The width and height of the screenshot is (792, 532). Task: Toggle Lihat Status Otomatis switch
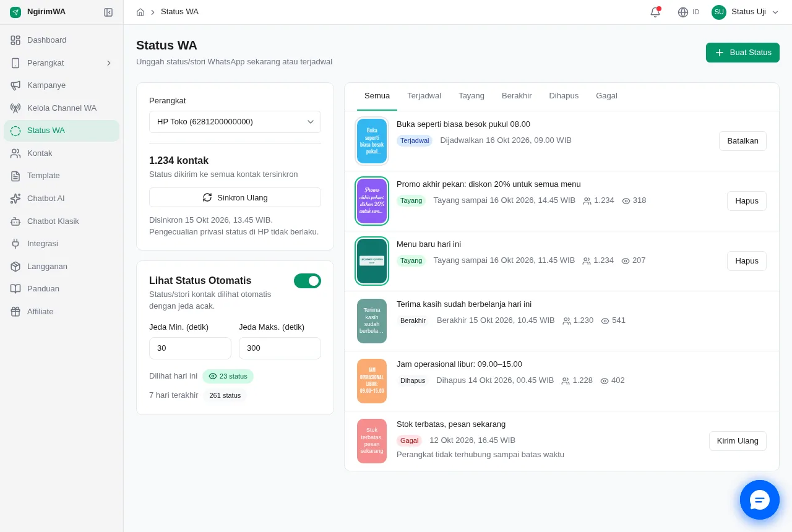308,281
